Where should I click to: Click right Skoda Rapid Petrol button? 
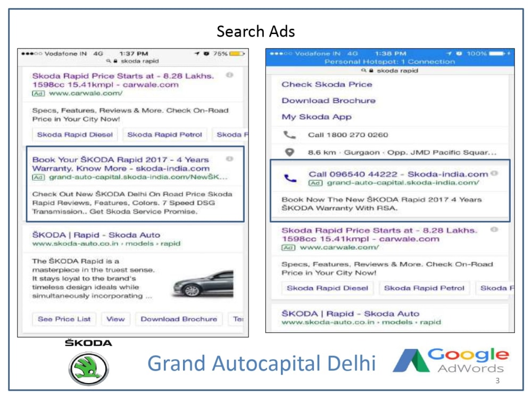[x=424, y=288]
